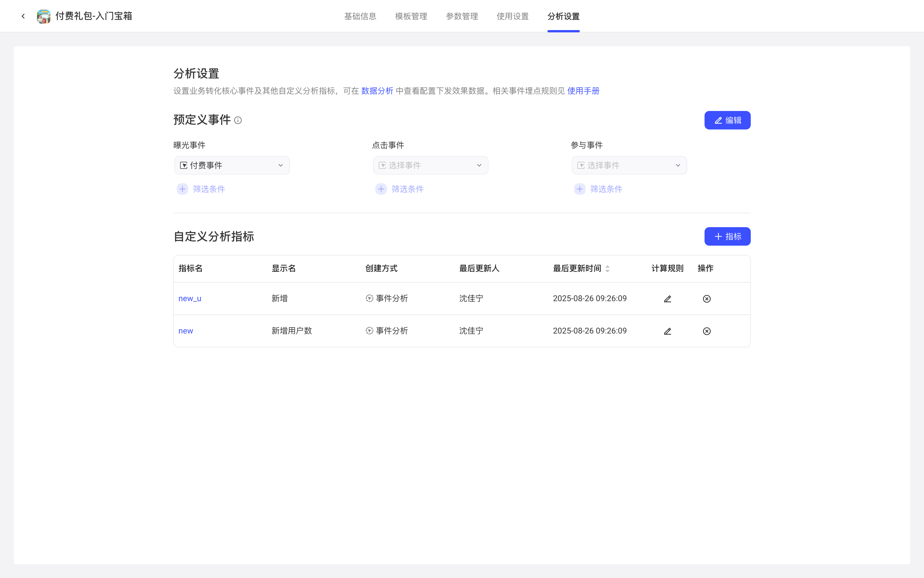Click the timestamp in the new_u row
The height and width of the screenshot is (578, 924).
tap(590, 298)
